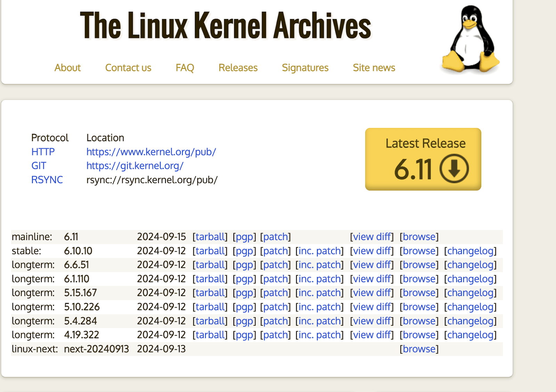
Task: Open the Contact us page
Action: point(128,68)
